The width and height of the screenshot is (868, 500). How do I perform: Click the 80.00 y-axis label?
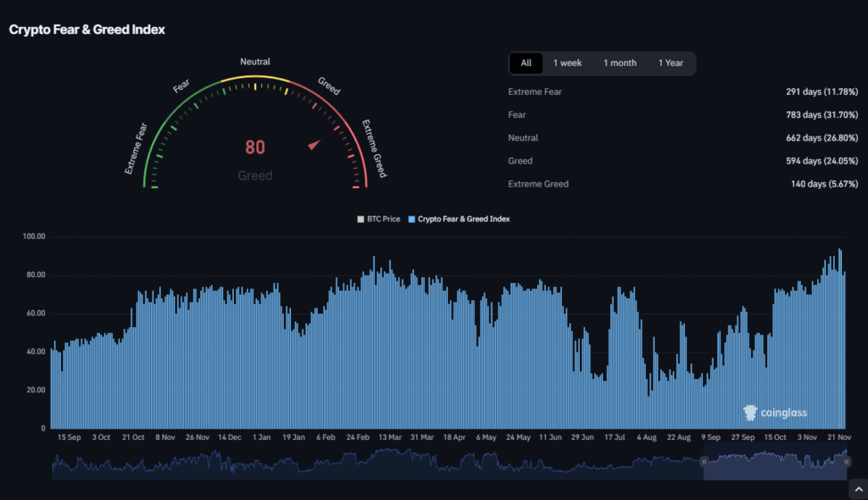[x=36, y=275]
